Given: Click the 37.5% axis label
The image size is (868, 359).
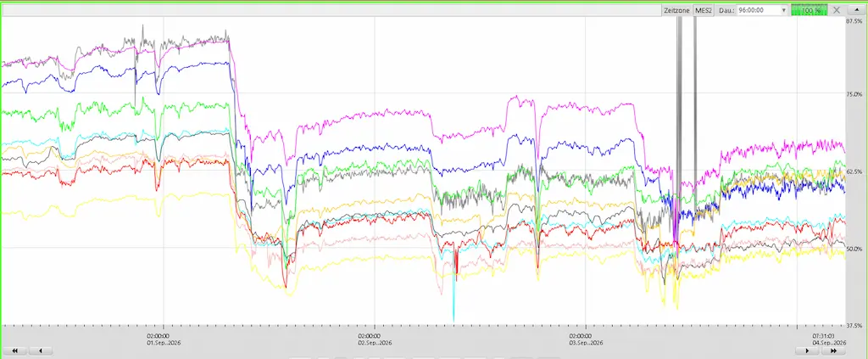Looking at the screenshot, I should tap(854, 325).
